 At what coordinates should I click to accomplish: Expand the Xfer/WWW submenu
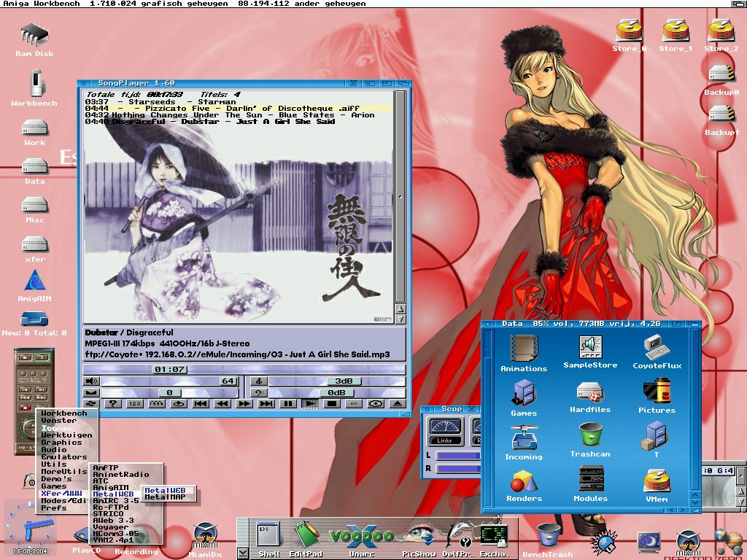(x=62, y=494)
